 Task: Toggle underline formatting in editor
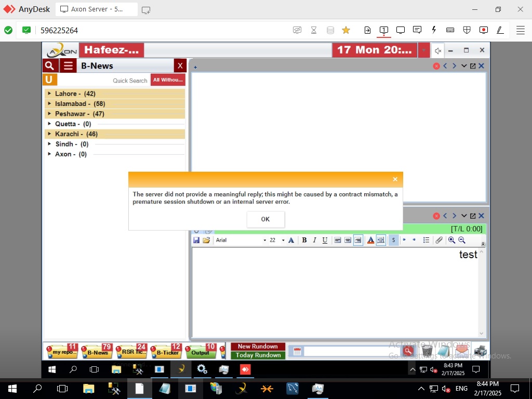(x=325, y=240)
